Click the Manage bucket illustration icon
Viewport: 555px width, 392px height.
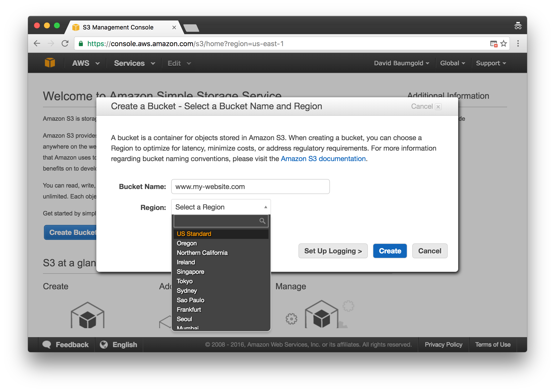(x=321, y=314)
